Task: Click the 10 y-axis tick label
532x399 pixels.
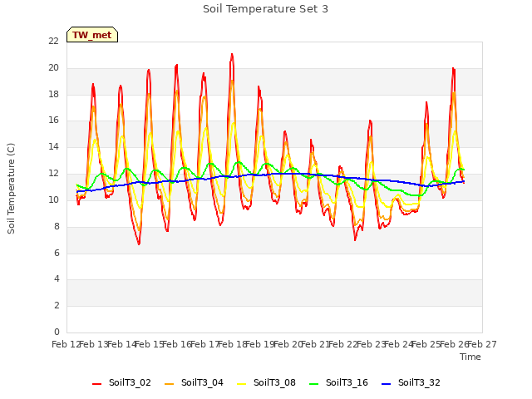Action: pyautogui.click(x=53, y=199)
